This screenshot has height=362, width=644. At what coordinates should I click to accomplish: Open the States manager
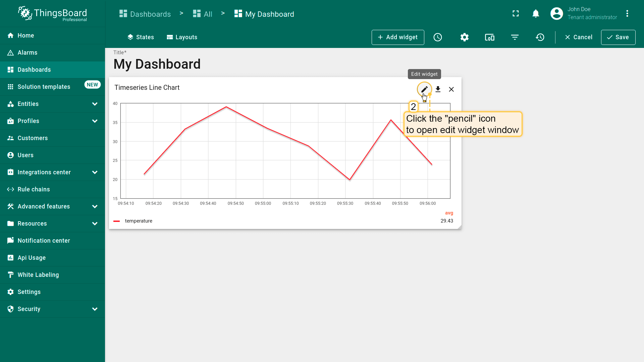pos(141,37)
